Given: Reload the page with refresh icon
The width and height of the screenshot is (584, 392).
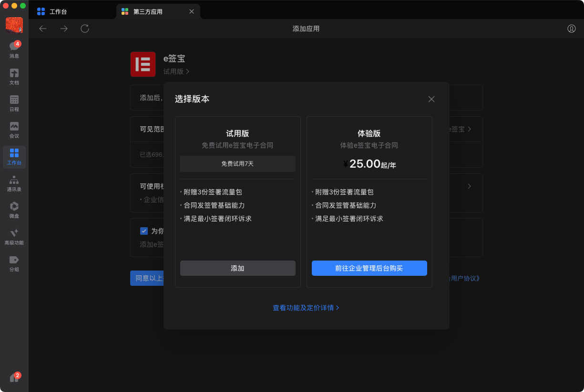Looking at the screenshot, I should 85,29.
